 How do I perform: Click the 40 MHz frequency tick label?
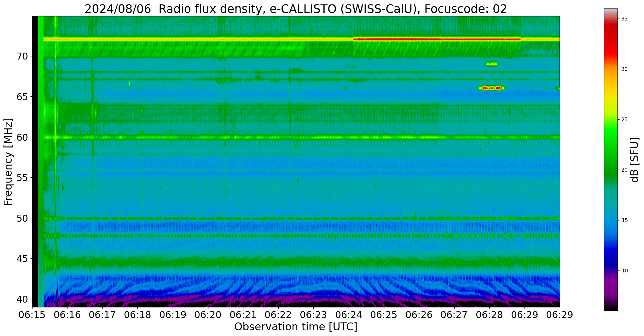tap(22, 299)
